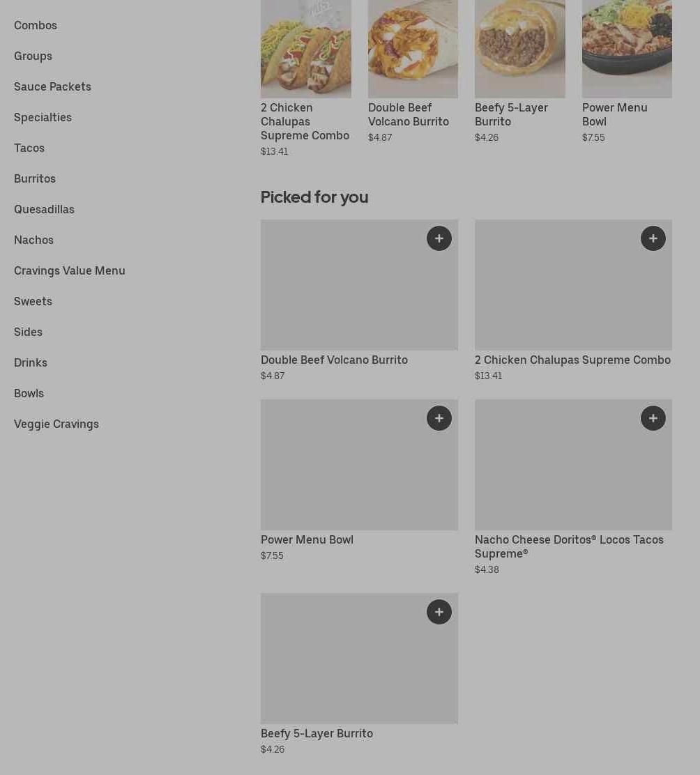This screenshot has width=700, height=775.
Task: Add Nacho Cheese Doritos Locos Tacos plus icon
Action: click(653, 418)
